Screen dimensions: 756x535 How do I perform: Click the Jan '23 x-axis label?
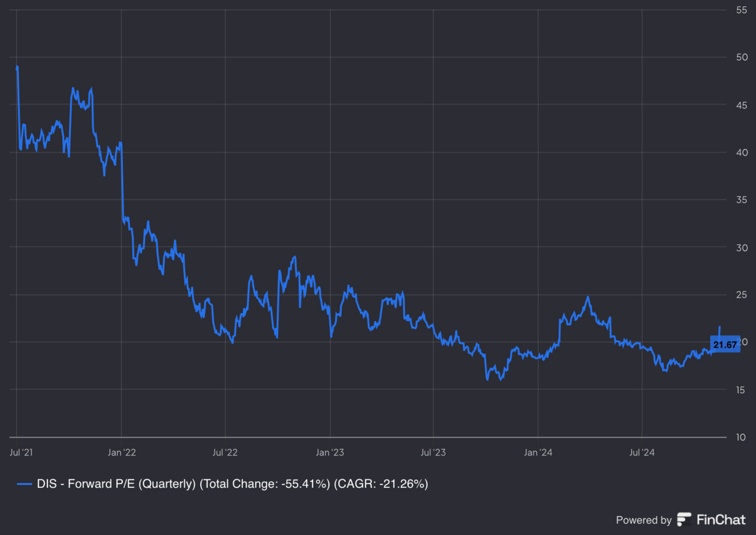pyautogui.click(x=330, y=452)
